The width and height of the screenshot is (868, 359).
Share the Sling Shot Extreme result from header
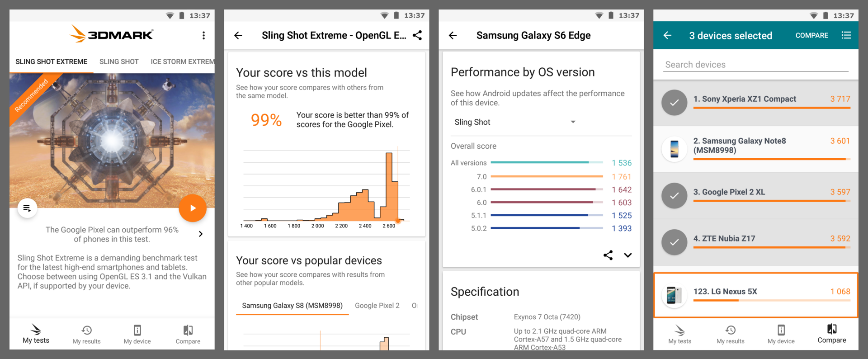[417, 35]
